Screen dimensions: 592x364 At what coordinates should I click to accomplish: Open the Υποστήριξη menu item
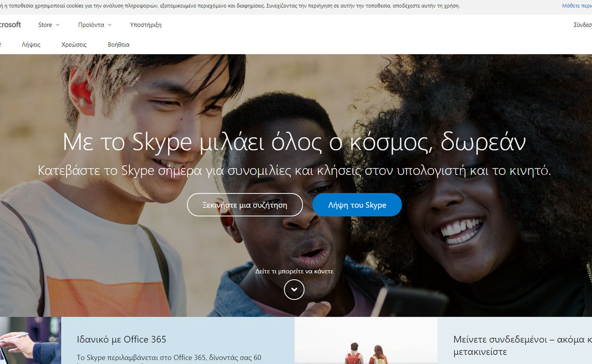[x=146, y=25]
